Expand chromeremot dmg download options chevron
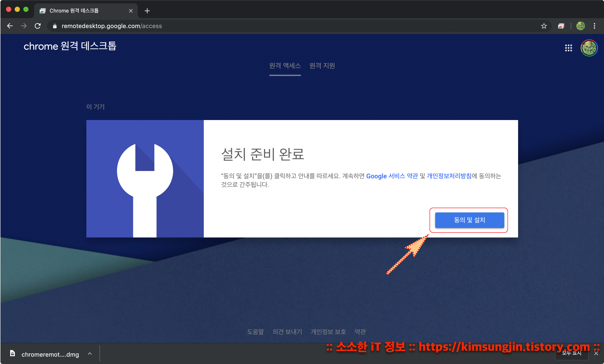This screenshot has height=364, width=604. [90, 353]
